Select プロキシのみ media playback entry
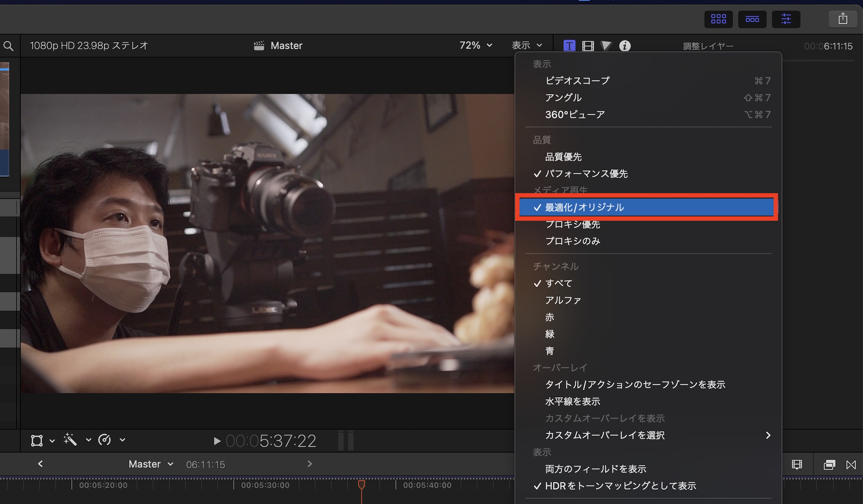This screenshot has height=504, width=863. tap(573, 241)
